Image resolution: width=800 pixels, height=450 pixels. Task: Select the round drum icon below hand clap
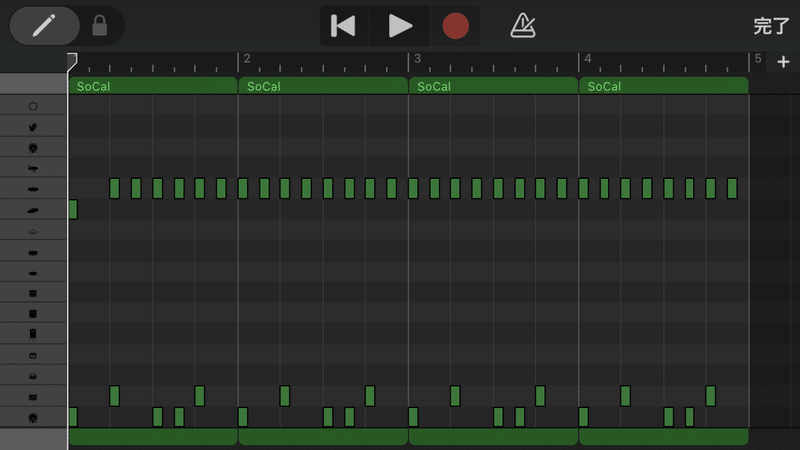click(x=33, y=148)
